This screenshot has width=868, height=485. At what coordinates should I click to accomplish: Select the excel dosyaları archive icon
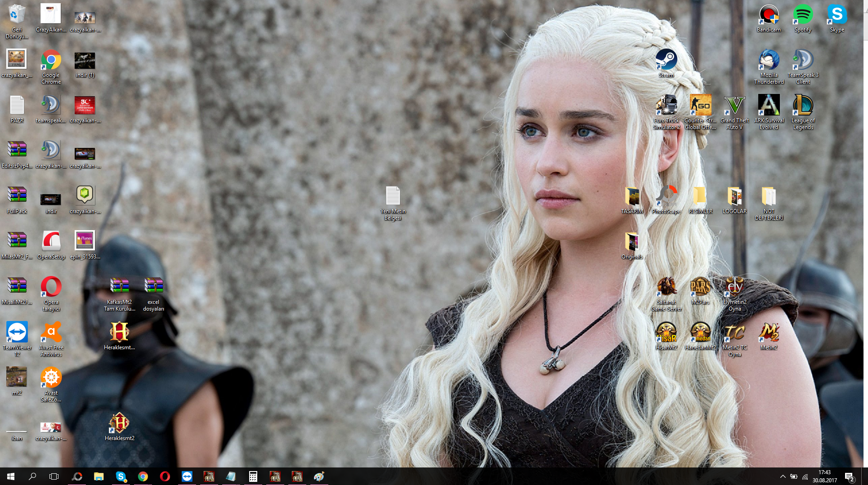coord(153,294)
